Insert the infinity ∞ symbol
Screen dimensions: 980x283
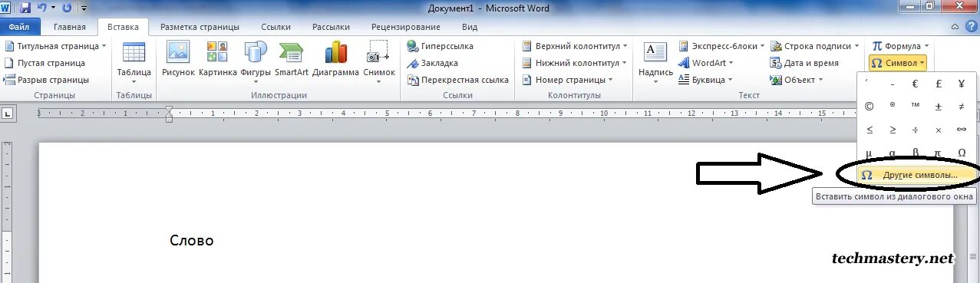coord(961,130)
